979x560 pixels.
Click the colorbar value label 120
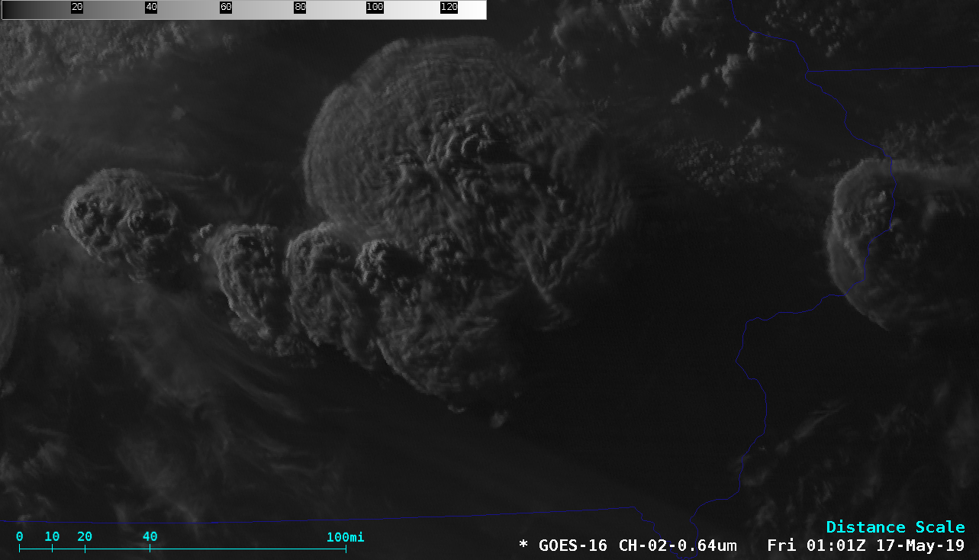coord(449,7)
